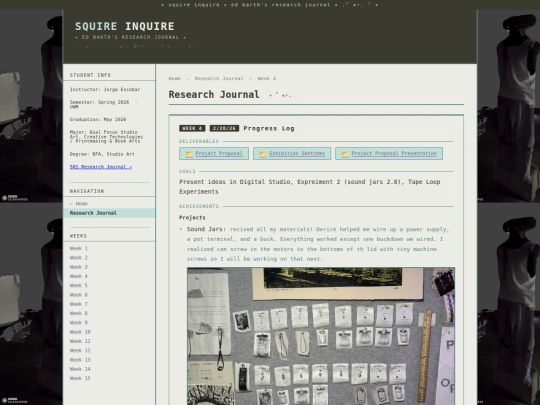
Task: Open the Project Proposal folder icon
Action: click(x=189, y=154)
